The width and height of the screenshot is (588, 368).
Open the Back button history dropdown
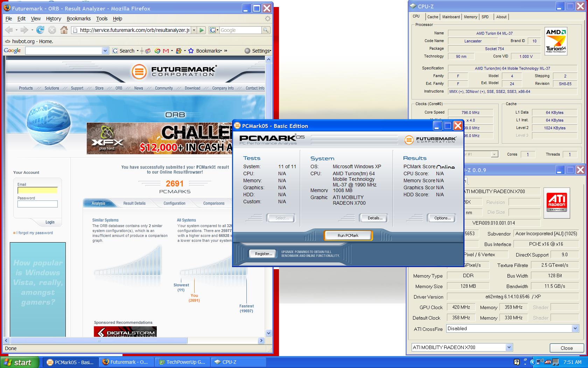[x=16, y=30]
